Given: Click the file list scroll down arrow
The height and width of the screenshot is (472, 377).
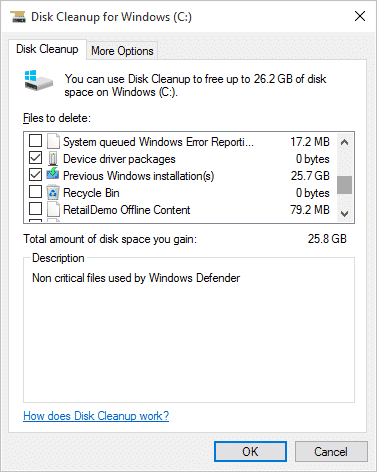Looking at the screenshot, I should [345, 213].
